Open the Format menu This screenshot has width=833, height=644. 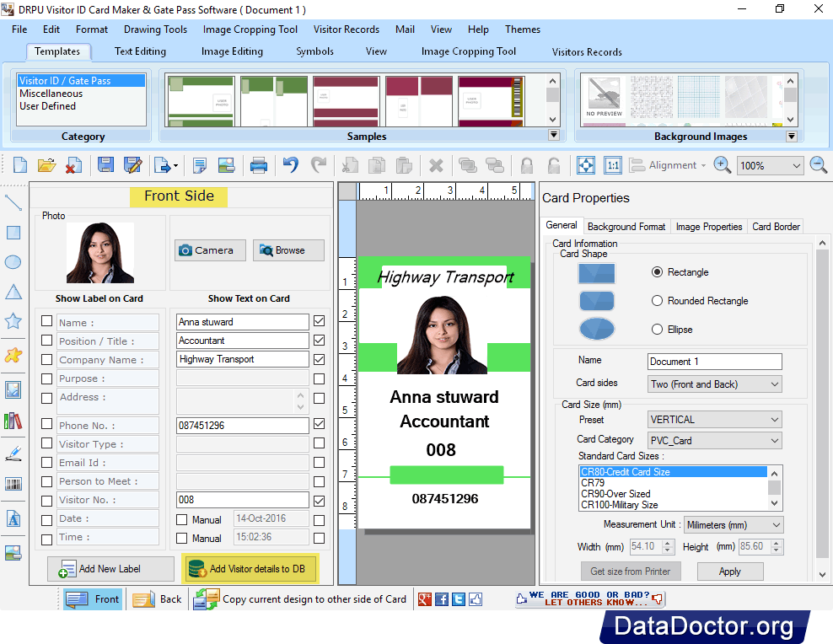pyautogui.click(x=91, y=30)
